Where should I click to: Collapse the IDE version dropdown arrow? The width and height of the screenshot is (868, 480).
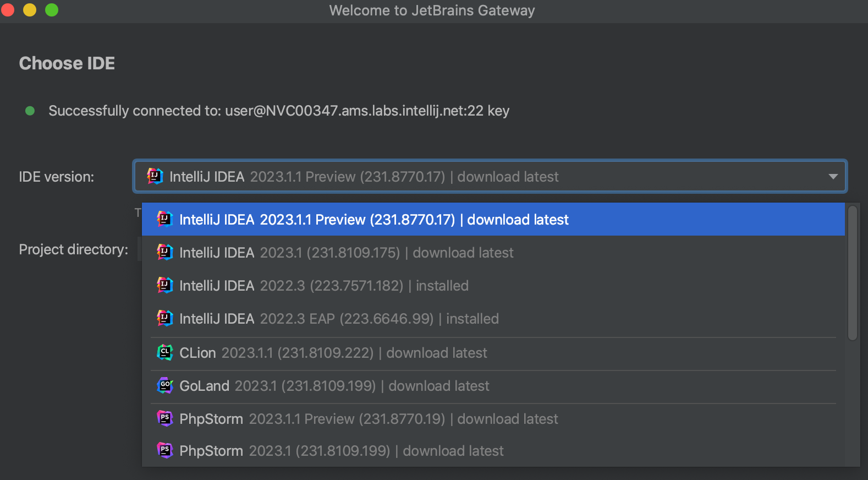tap(832, 176)
